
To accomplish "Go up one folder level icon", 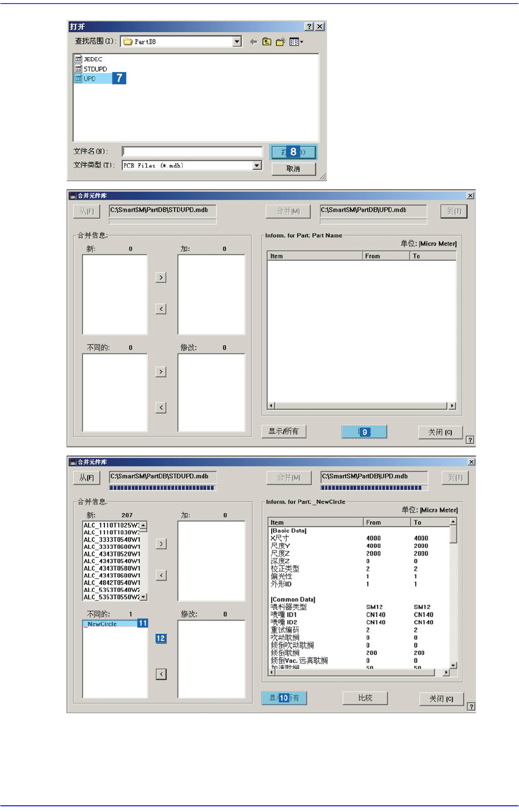I will click(x=267, y=42).
